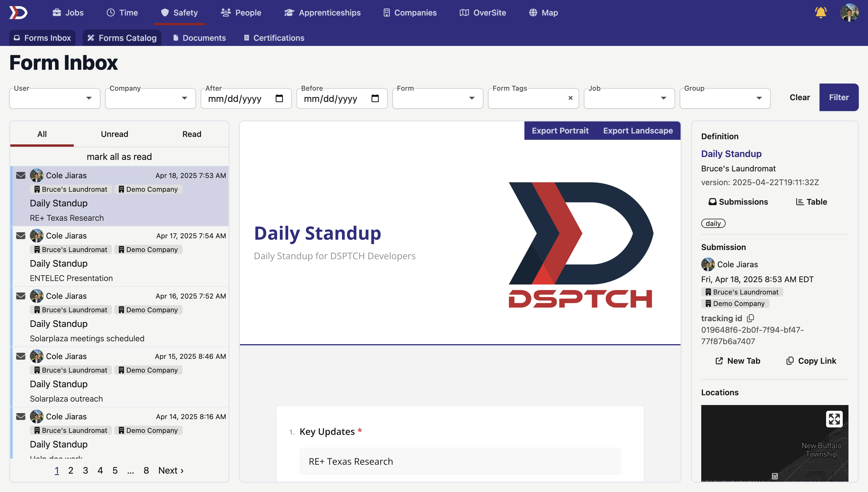Go to page 3 of the inbox
Screen dimensions: 868x492
(x=86, y=470)
